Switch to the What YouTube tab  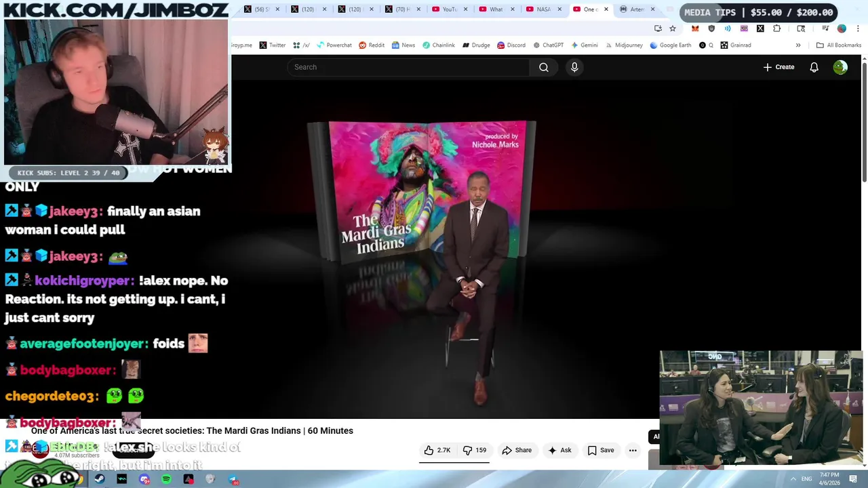[497, 9]
